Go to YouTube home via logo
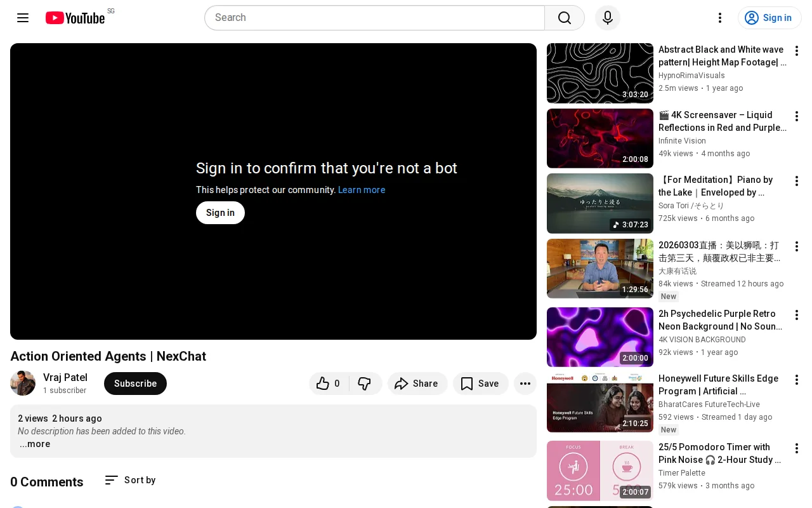 75,18
